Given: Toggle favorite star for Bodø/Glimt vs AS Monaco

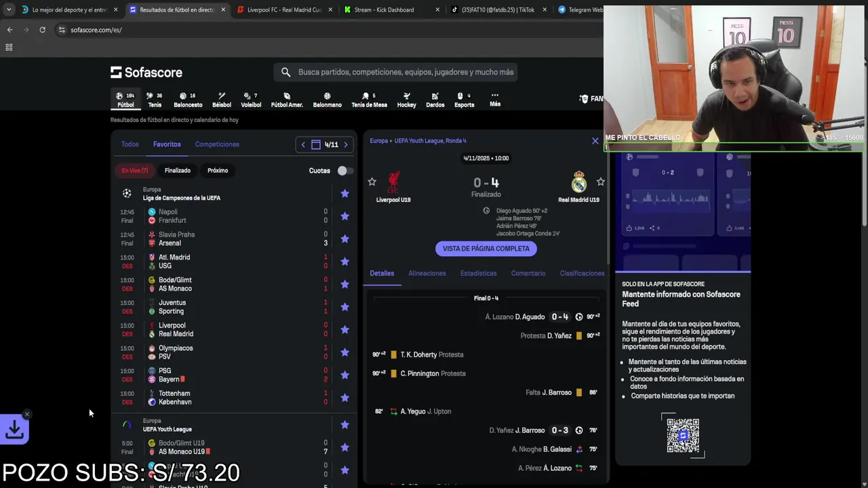Looking at the screenshot, I should pos(344,284).
